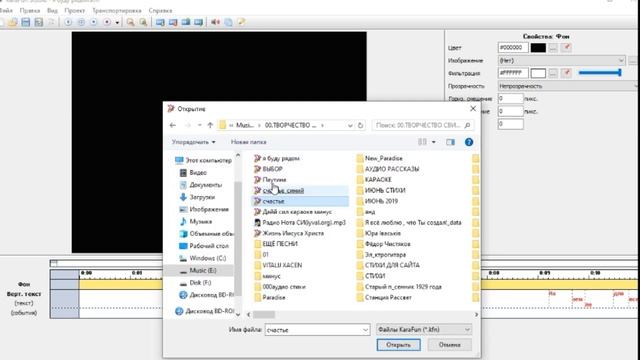Open the Изображение dropdown in properties panel
Image resolution: width=640 pixels, height=360 pixels.
tap(561, 60)
